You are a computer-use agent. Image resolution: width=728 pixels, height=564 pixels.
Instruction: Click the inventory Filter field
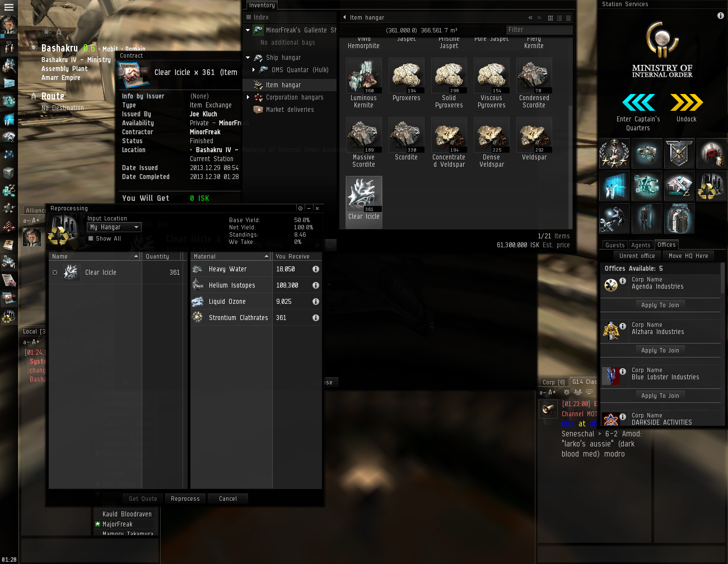(x=539, y=30)
